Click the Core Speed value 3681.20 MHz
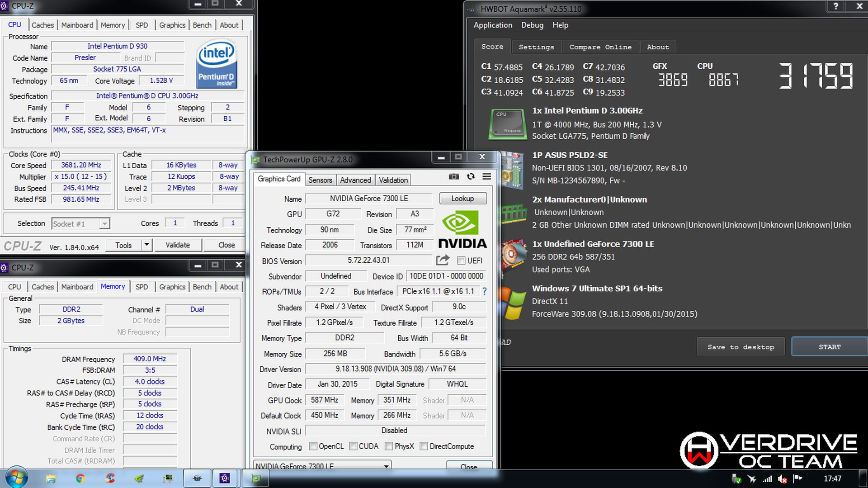Viewport: 868px width, 488px height. (x=81, y=165)
